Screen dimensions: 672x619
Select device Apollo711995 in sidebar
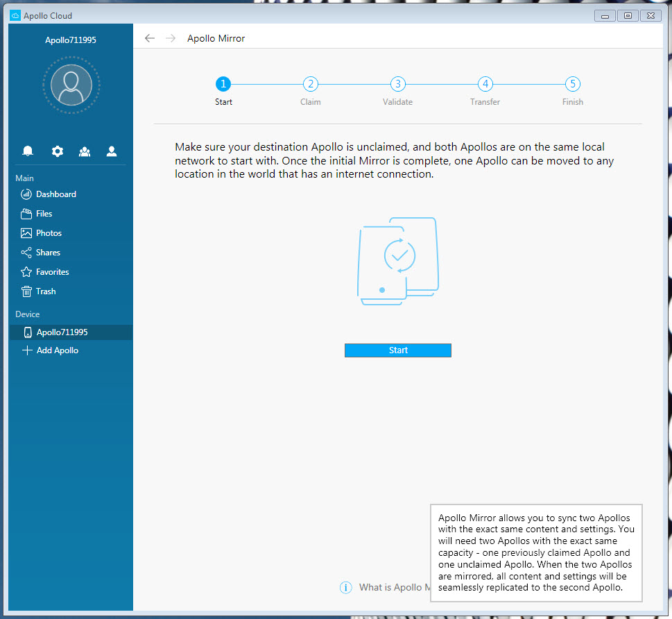pyautogui.click(x=71, y=332)
